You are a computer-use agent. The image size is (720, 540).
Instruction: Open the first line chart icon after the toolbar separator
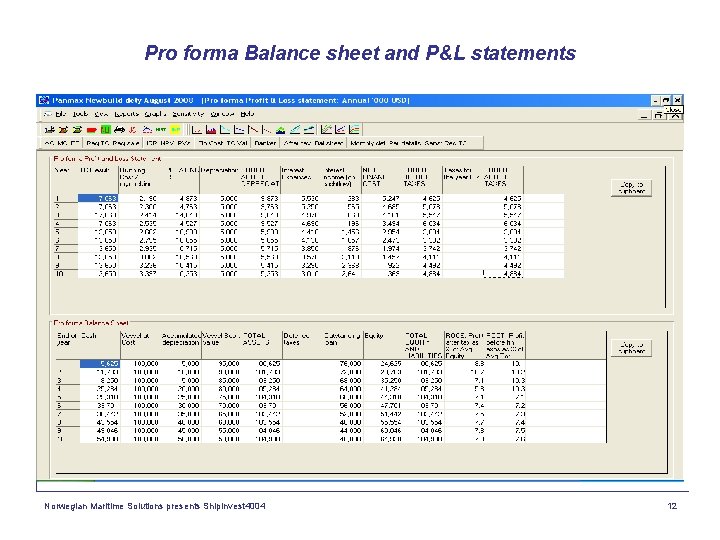(197, 130)
